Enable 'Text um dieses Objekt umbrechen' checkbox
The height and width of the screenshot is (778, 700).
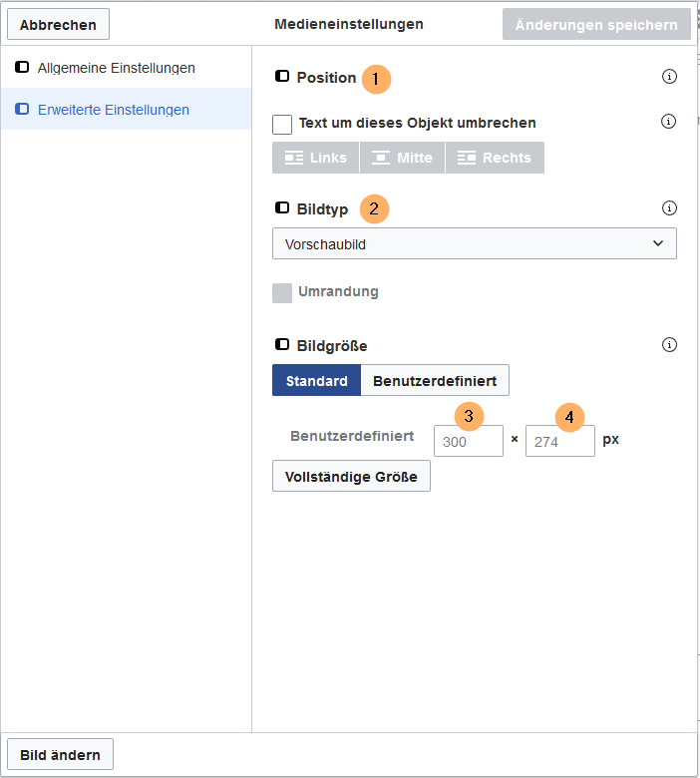coord(282,124)
